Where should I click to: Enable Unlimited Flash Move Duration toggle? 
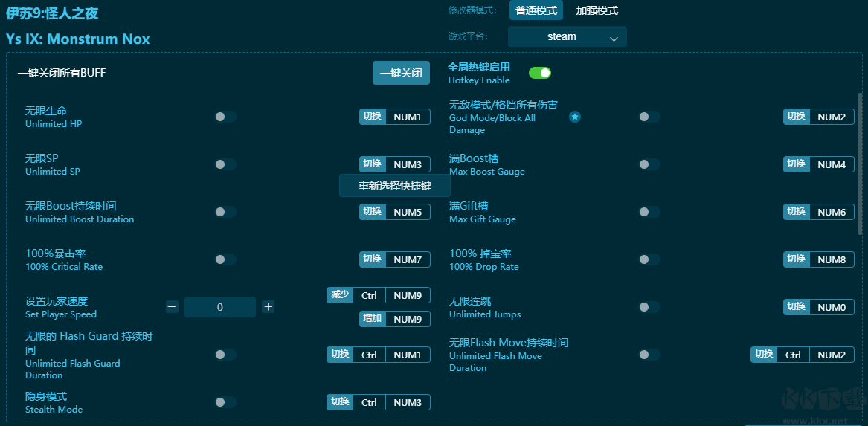[x=649, y=355]
